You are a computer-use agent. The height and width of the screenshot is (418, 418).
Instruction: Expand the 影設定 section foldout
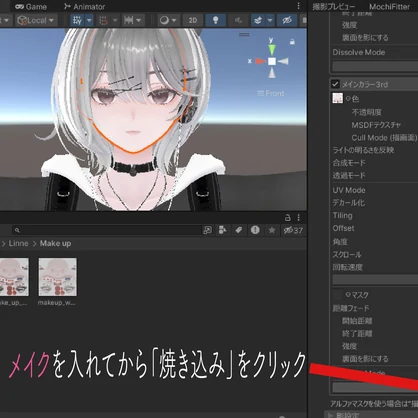coord(330,415)
